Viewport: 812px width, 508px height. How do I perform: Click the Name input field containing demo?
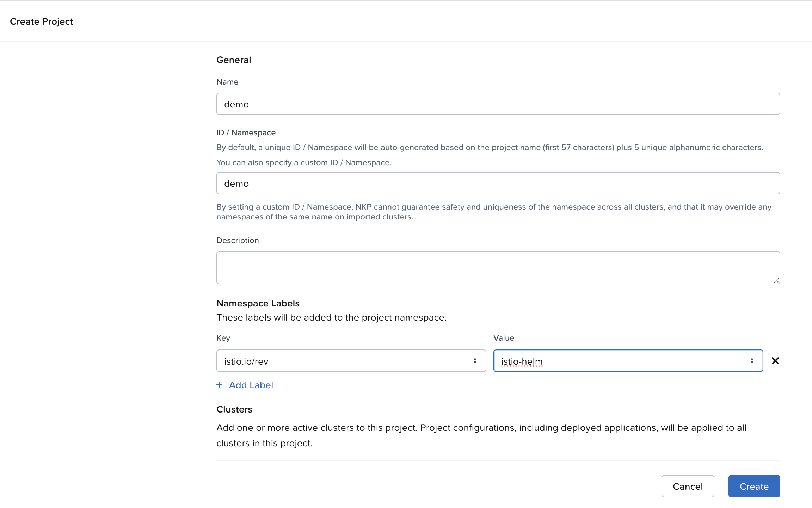(x=498, y=104)
